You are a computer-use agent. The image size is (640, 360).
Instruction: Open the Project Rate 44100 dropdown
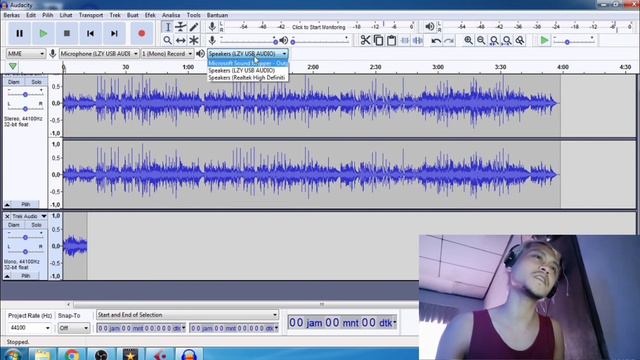(29, 328)
